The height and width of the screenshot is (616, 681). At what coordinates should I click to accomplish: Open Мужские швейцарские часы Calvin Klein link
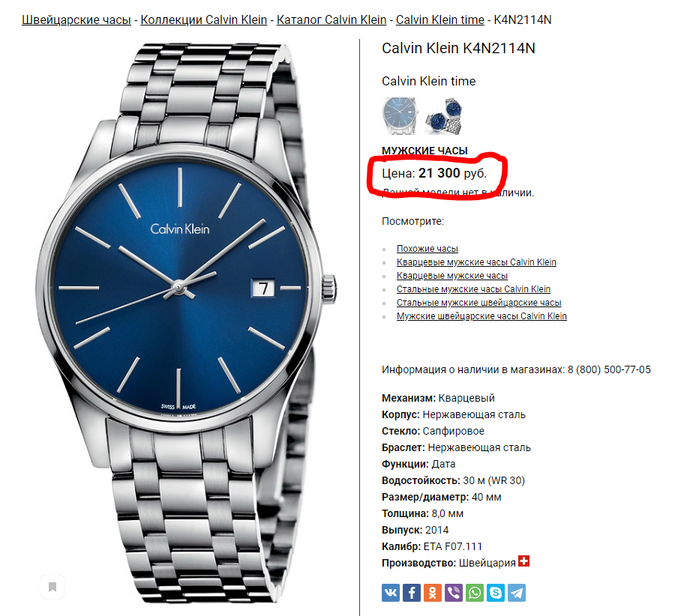click(481, 316)
